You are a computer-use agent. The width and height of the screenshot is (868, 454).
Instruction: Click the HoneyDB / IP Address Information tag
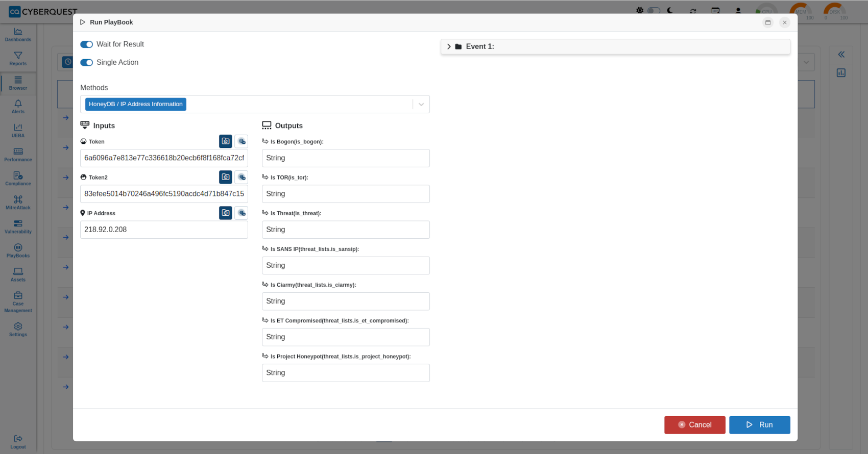point(135,104)
